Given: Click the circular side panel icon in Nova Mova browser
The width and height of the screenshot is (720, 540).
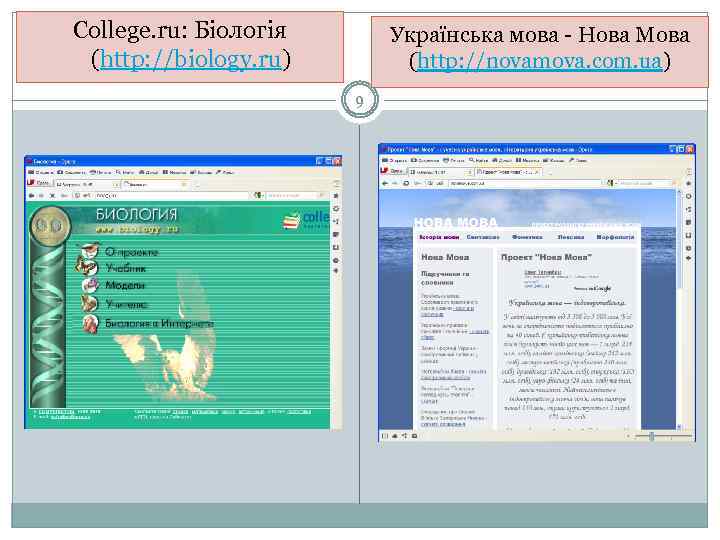Looking at the screenshot, I should (688, 196).
